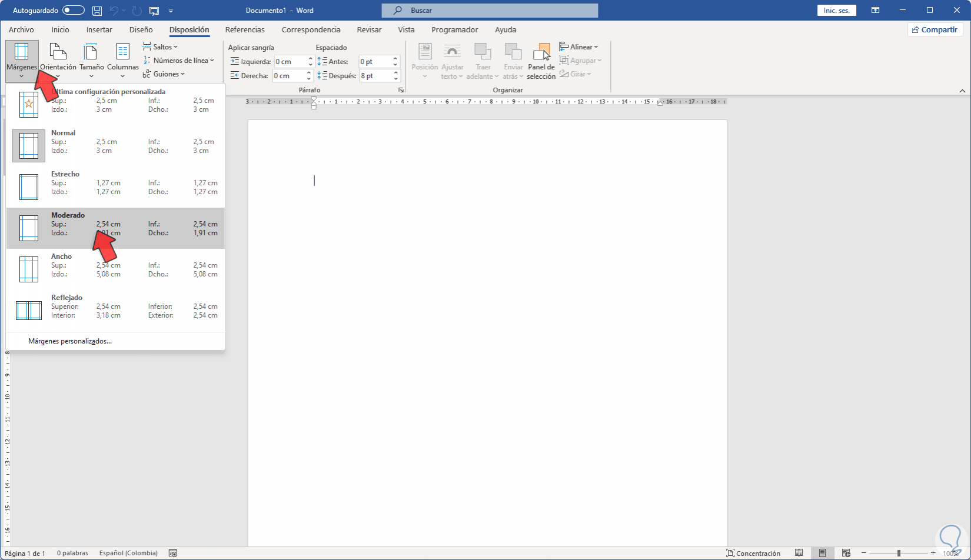971x560 pixels.
Task: Open the Revisar ribbon tab
Action: point(369,29)
